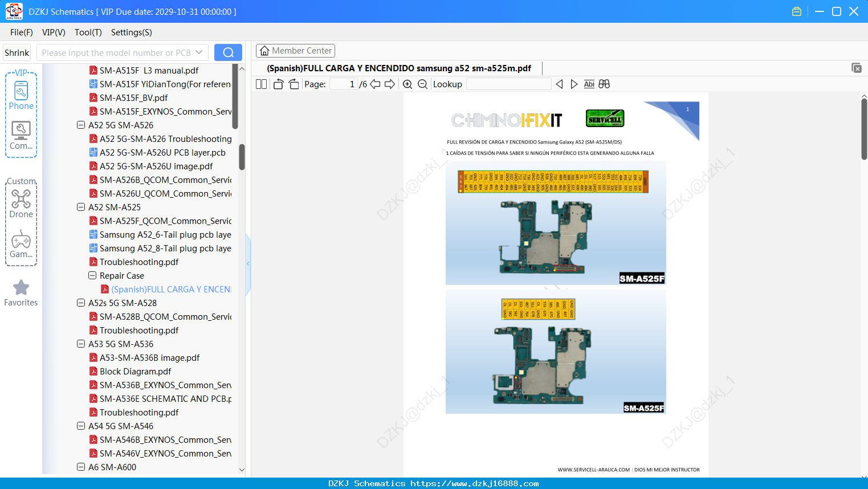The height and width of the screenshot is (489, 868).
Task: Click dzkj16888.com link in status bar
Action: tap(474, 483)
